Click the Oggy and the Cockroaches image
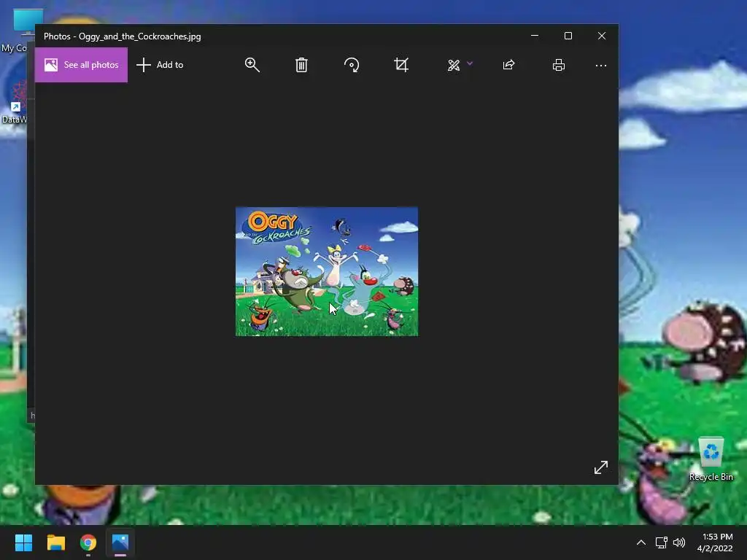747x560 pixels. pyautogui.click(x=327, y=271)
